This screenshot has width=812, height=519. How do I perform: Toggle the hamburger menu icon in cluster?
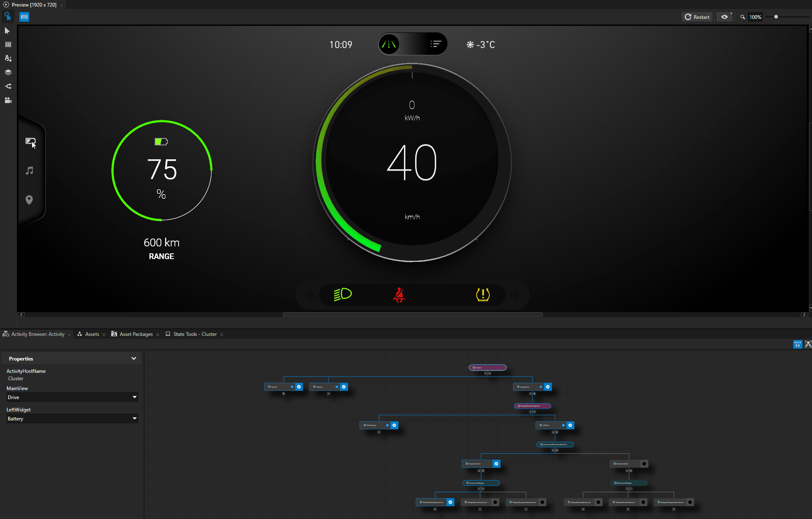[x=436, y=44]
